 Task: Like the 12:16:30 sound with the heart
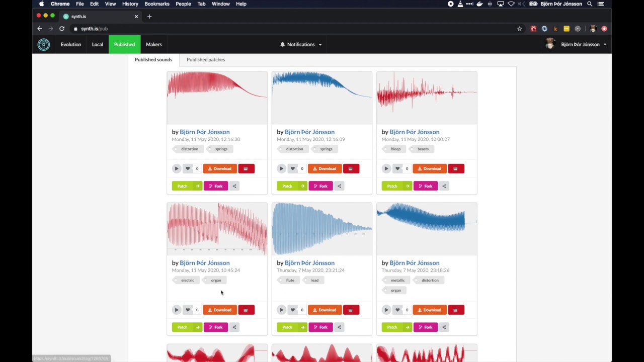coord(188,168)
